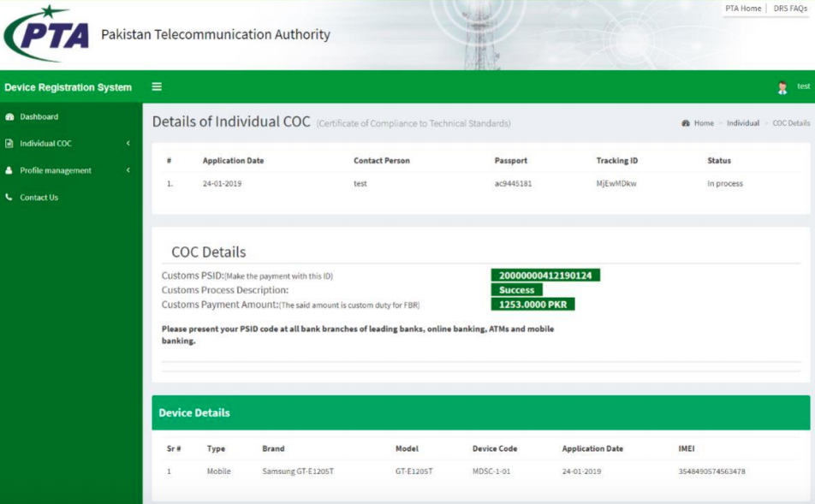The image size is (815, 504).
Task: Expand the Profile management submenu chevron
Action: tap(128, 170)
